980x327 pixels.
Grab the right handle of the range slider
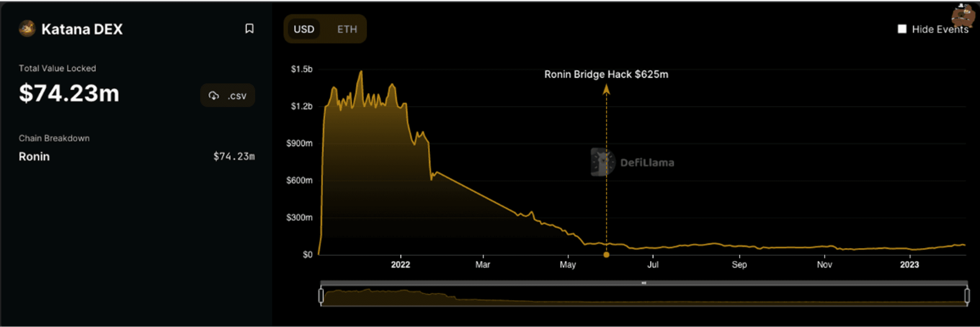coord(967,295)
